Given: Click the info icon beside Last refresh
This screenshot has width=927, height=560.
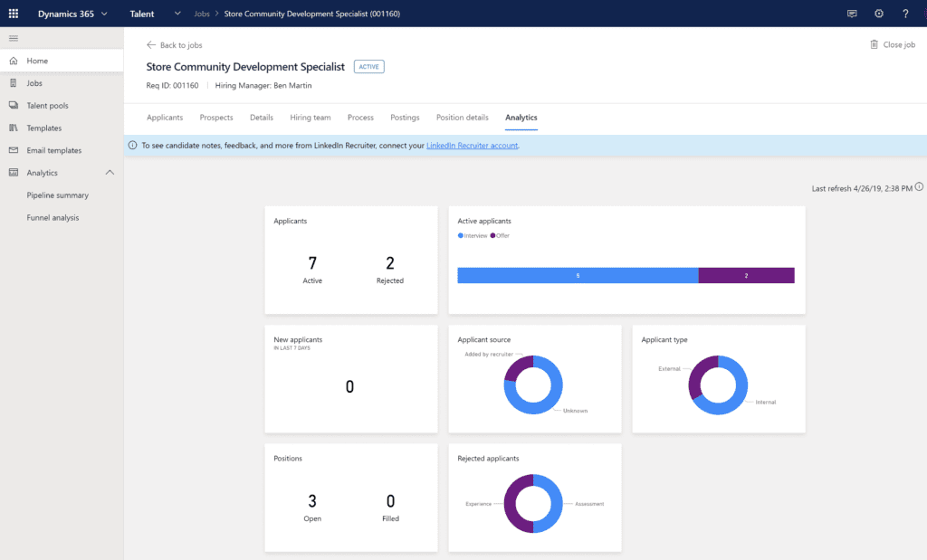Looking at the screenshot, I should [919, 186].
